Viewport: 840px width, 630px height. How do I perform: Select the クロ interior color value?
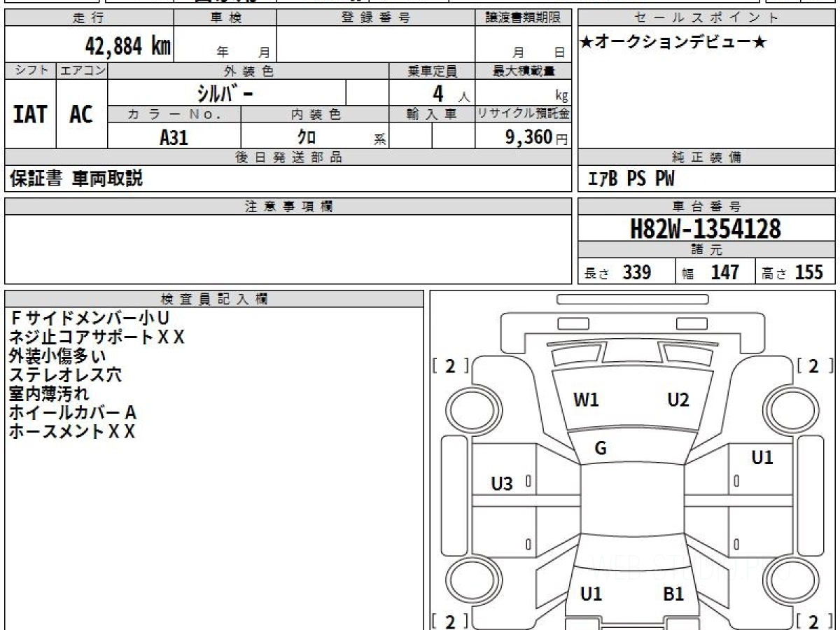click(x=307, y=136)
